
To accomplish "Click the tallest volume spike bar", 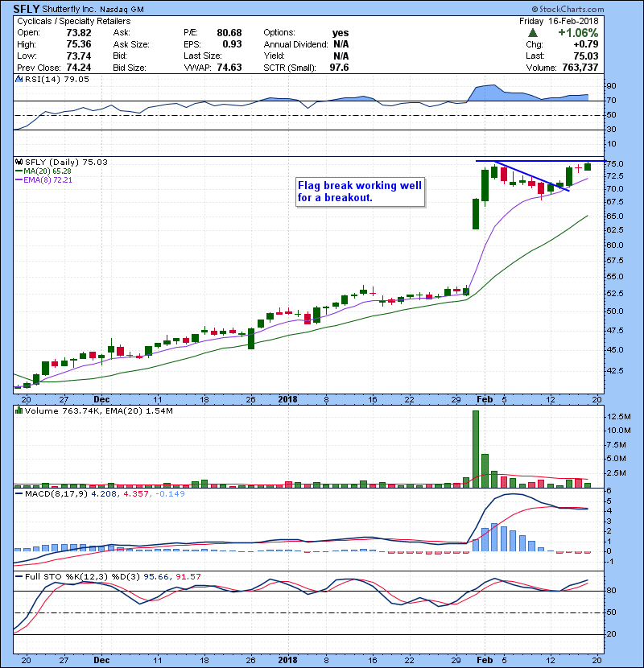I will [x=476, y=449].
